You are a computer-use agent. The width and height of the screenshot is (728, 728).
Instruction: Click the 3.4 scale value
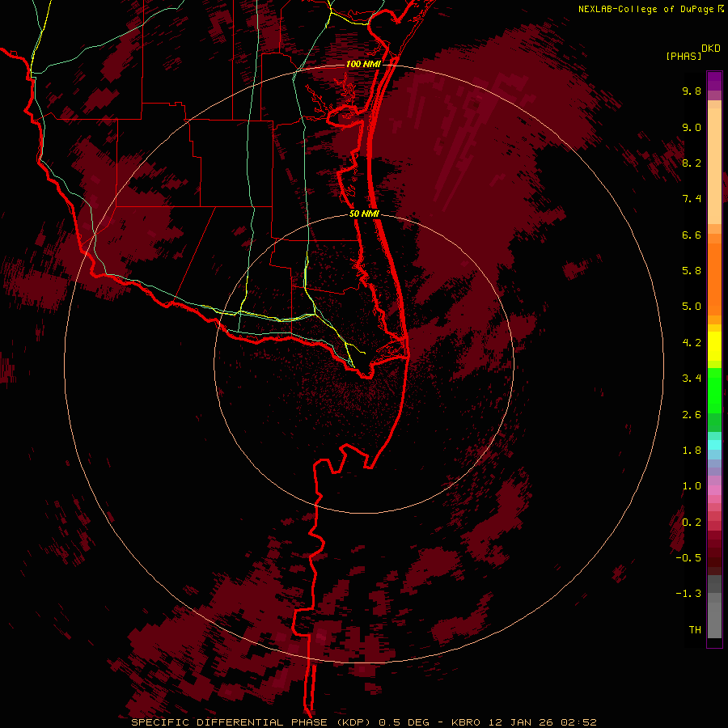[x=692, y=379]
